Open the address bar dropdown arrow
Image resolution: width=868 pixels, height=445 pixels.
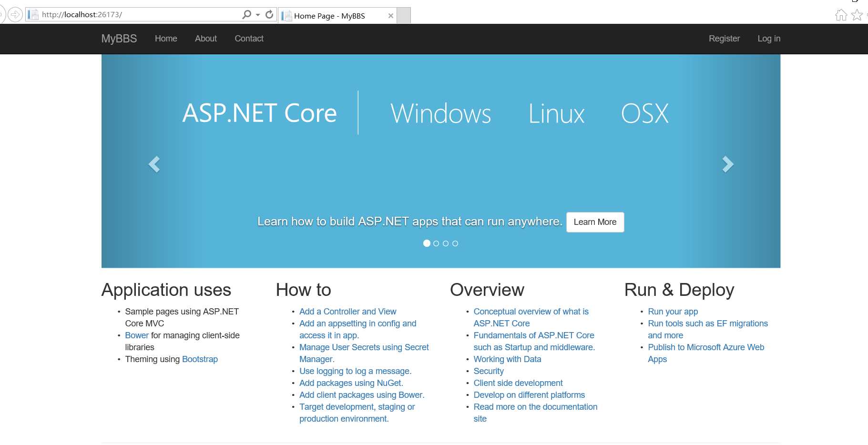coord(258,15)
